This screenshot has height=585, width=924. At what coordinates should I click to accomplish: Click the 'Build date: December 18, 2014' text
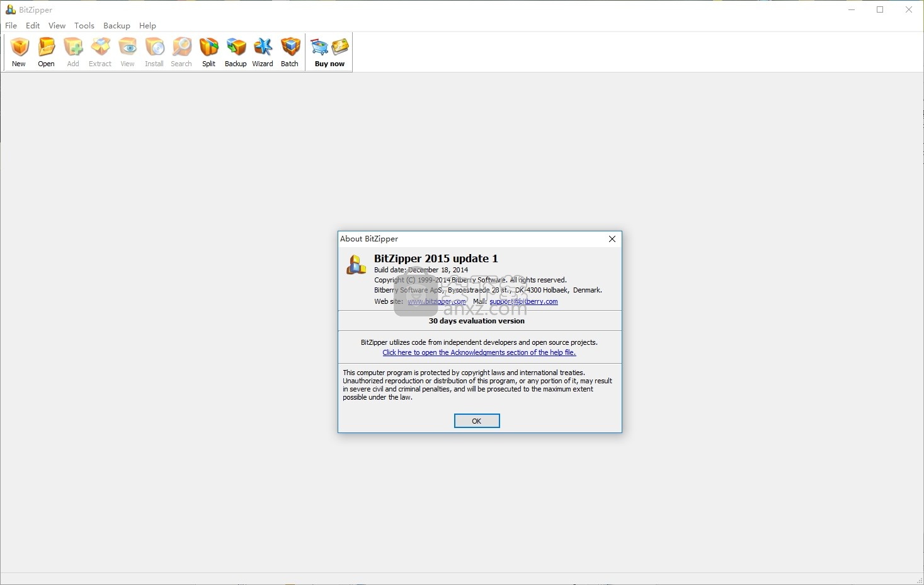[x=421, y=270]
